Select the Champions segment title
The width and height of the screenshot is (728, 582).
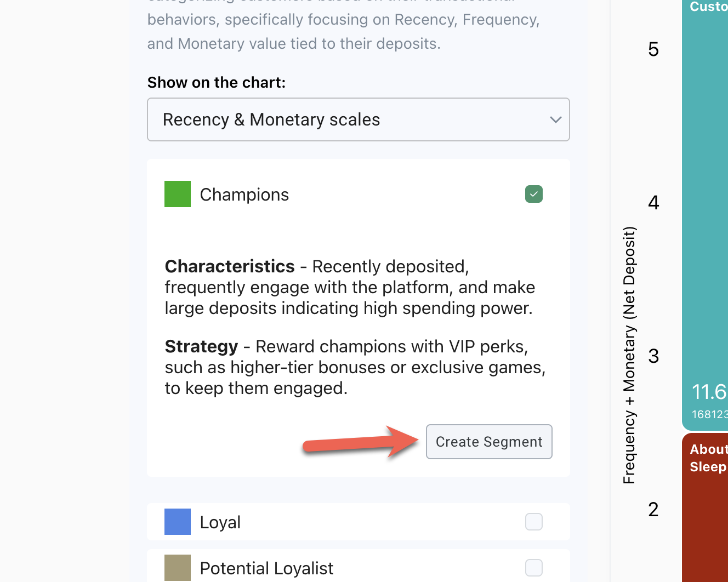[x=244, y=195]
